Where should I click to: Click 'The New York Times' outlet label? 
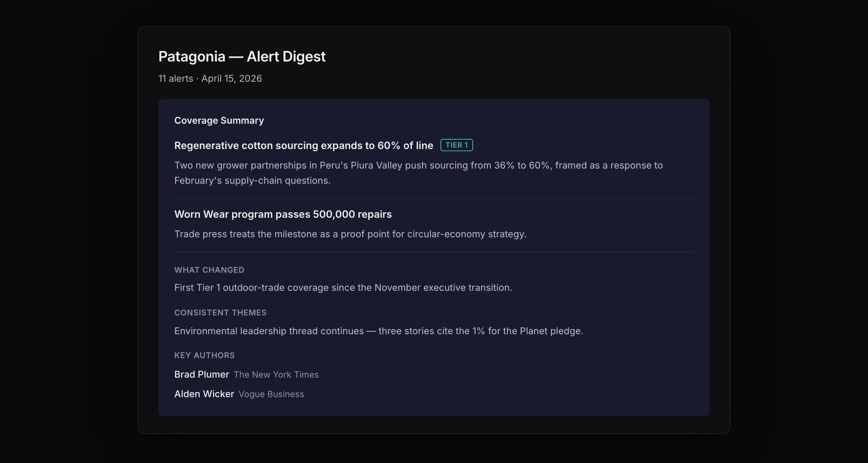click(276, 375)
